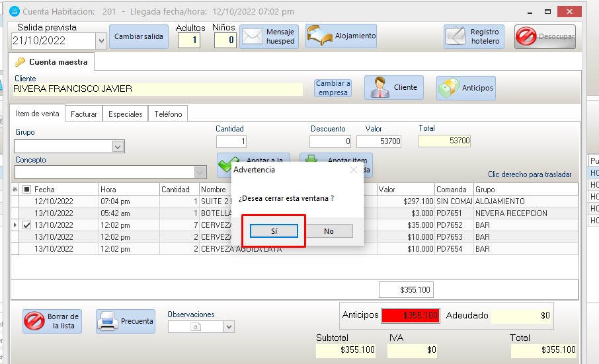
Task: Expand the Observaciones dropdown
Action: point(229,326)
